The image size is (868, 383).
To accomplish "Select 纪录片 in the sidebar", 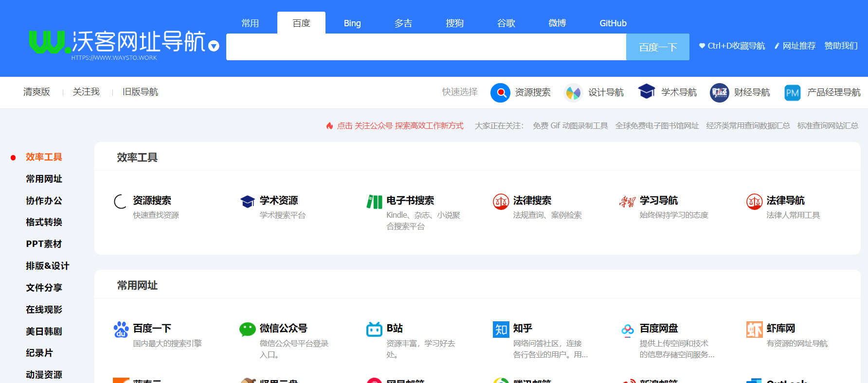I will click(39, 353).
